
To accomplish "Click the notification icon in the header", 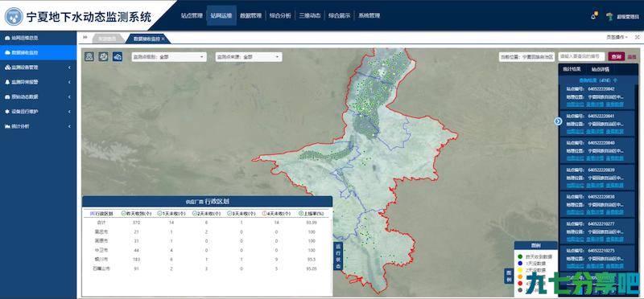I will tap(594, 15).
